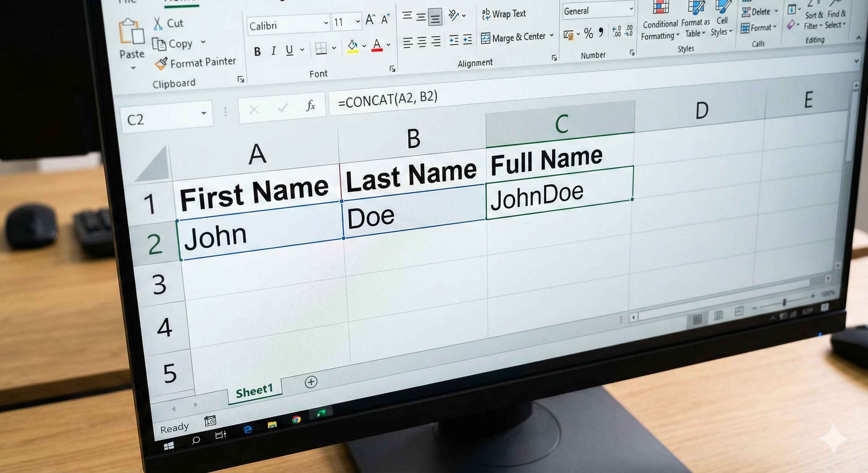
Task: Open Chrome from the Windows taskbar
Action: [296, 419]
